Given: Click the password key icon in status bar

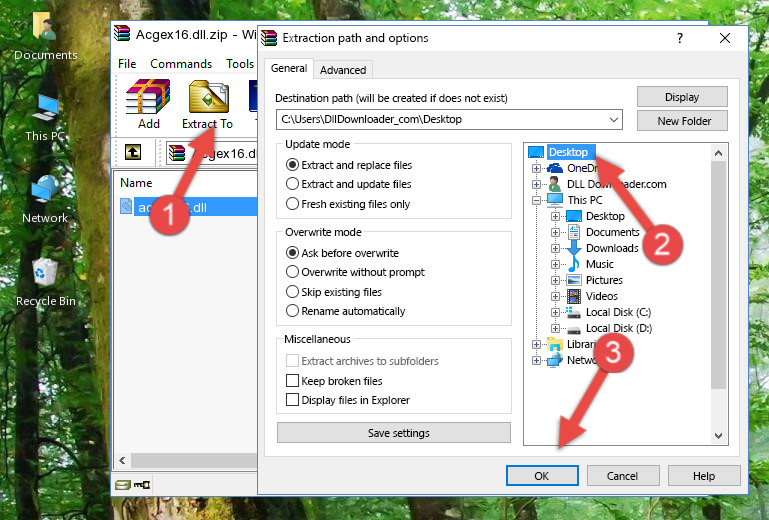Looking at the screenshot, I should point(142,485).
